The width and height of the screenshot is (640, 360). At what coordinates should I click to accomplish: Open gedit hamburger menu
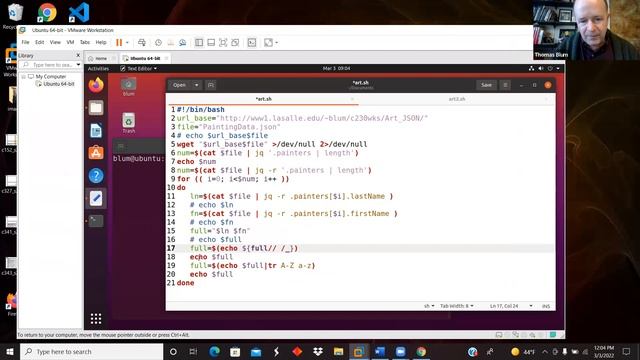tap(505, 85)
